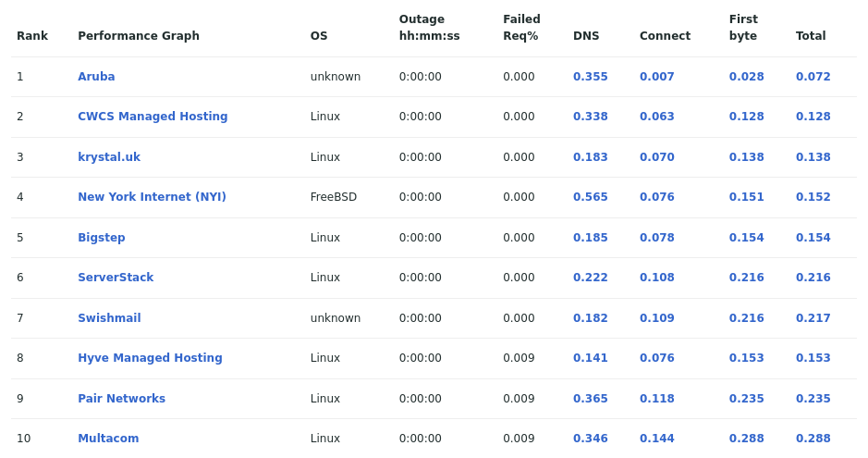Click Connect column header

665,35
